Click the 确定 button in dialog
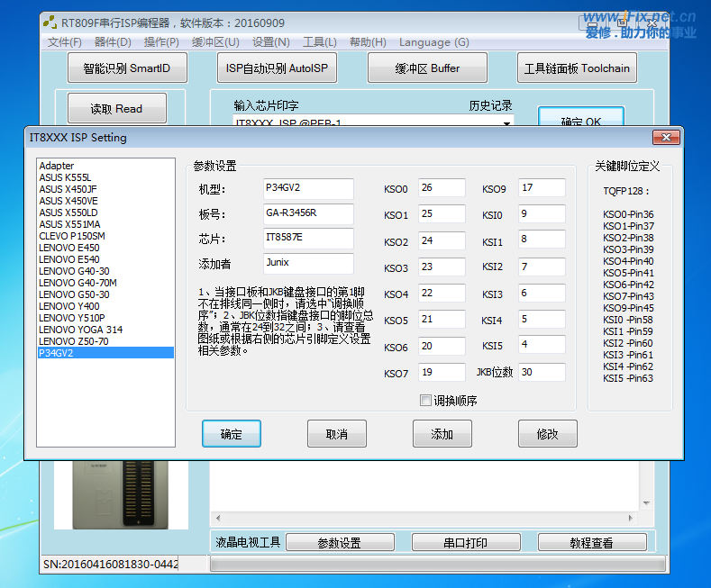This screenshot has width=711, height=588. (231, 434)
